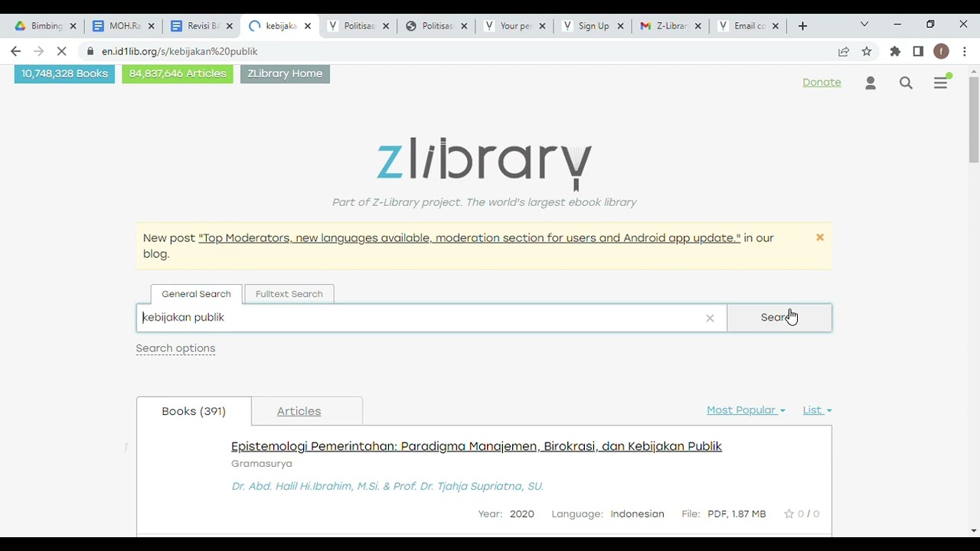Open the List view dropdown

pyautogui.click(x=817, y=410)
